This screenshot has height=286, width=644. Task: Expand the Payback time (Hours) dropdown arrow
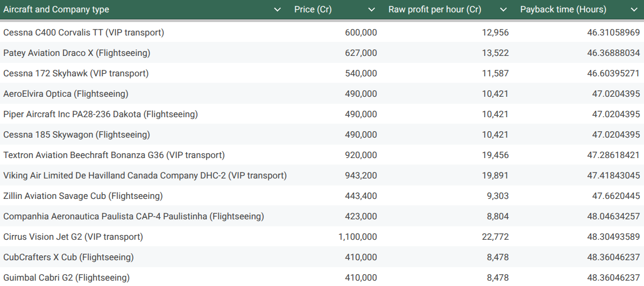[633, 10]
